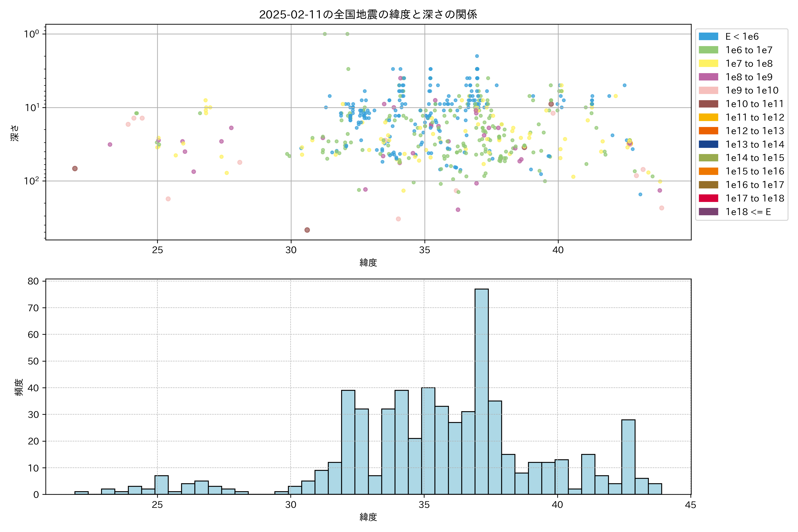Click the '45' tick label on histogram x-axis

click(x=690, y=505)
